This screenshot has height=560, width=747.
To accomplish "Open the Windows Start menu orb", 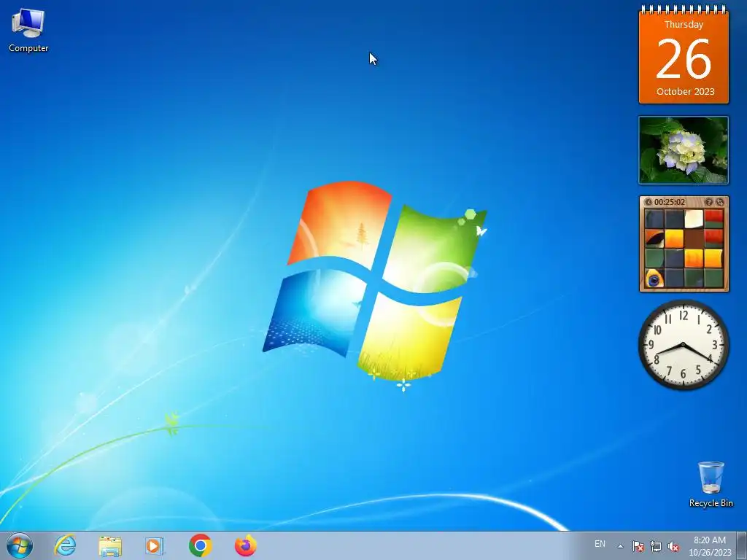I will click(x=20, y=545).
